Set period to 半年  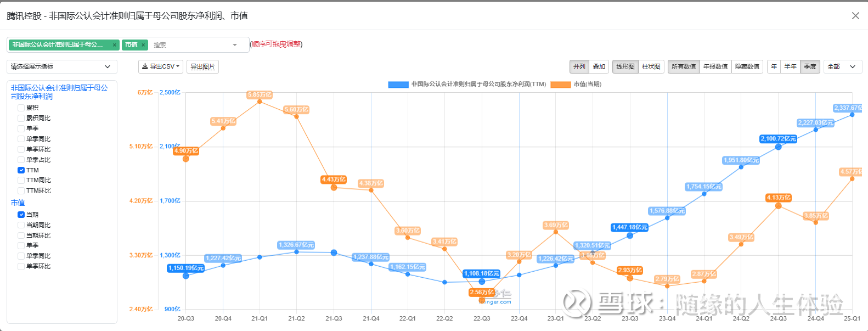(790, 66)
